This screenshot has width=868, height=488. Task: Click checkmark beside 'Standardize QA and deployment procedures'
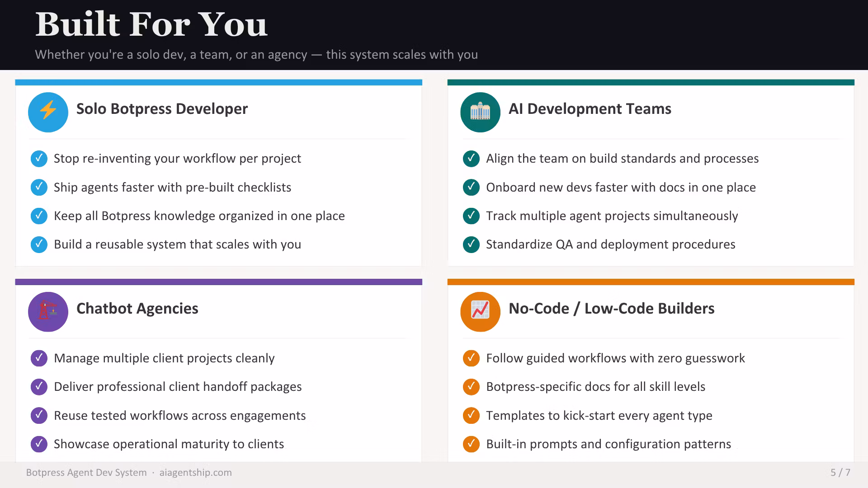point(471,244)
